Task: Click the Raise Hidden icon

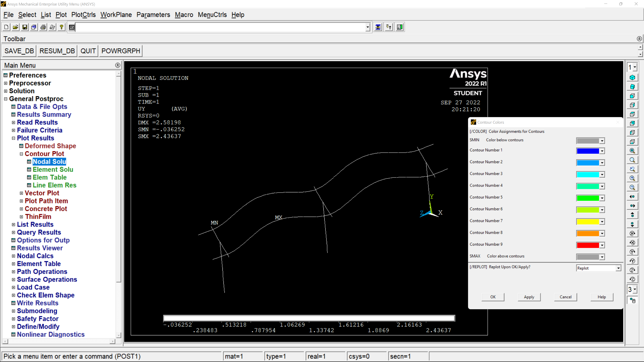Action: [378, 27]
